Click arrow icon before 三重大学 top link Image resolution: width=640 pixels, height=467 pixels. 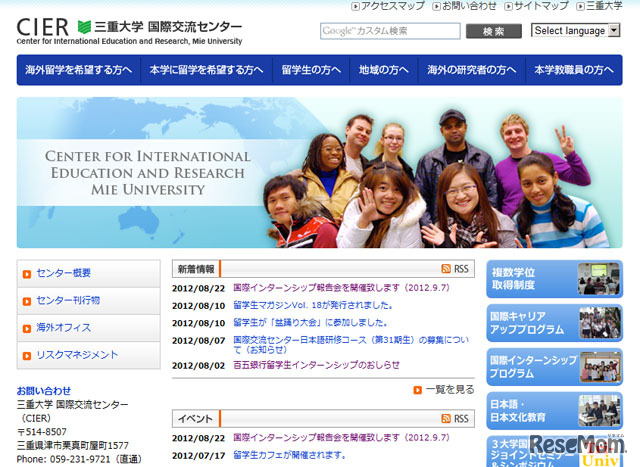click(580, 6)
